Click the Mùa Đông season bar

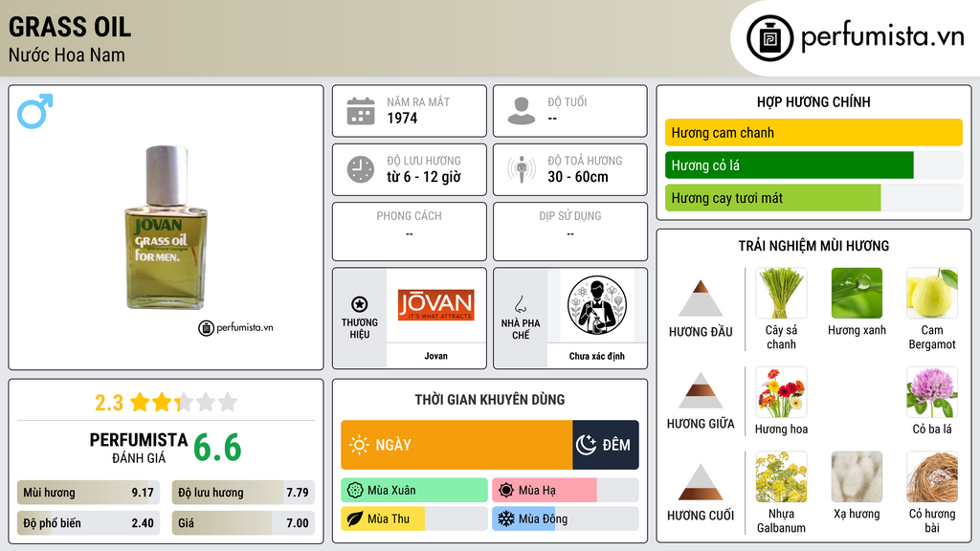pos(566,518)
